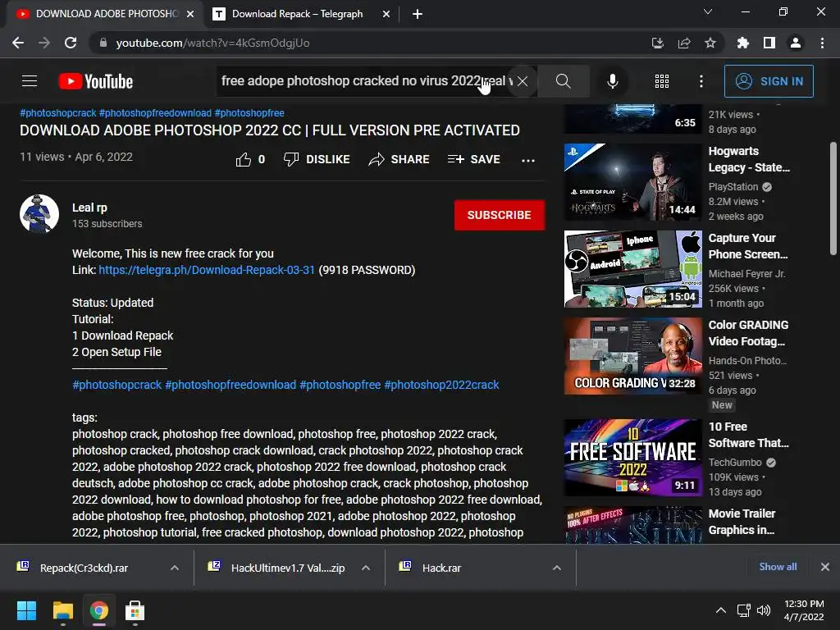Open downloaded Repack(Cr3ckd).rar file
Viewport: 840px width, 630px height.
tap(84, 568)
